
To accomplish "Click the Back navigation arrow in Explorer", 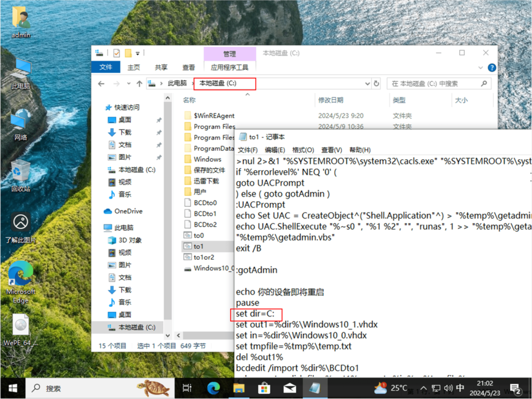I will point(101,84).
